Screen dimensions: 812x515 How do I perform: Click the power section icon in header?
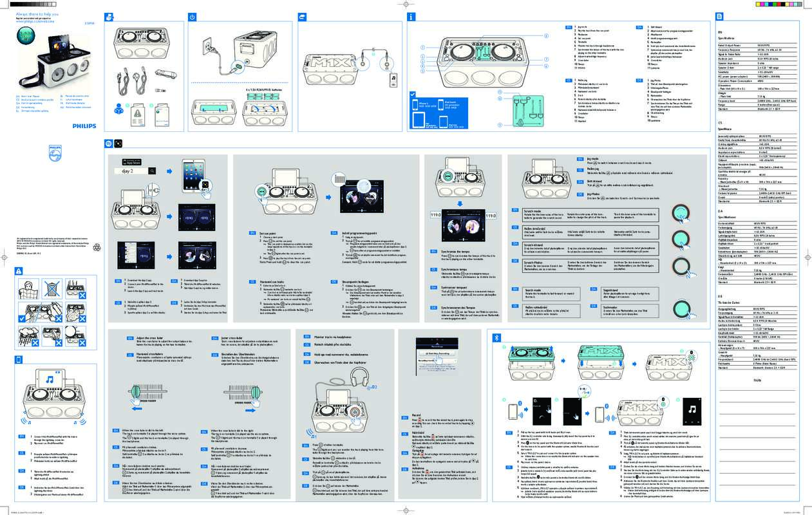pyautogui.click(x=192, y=16)
